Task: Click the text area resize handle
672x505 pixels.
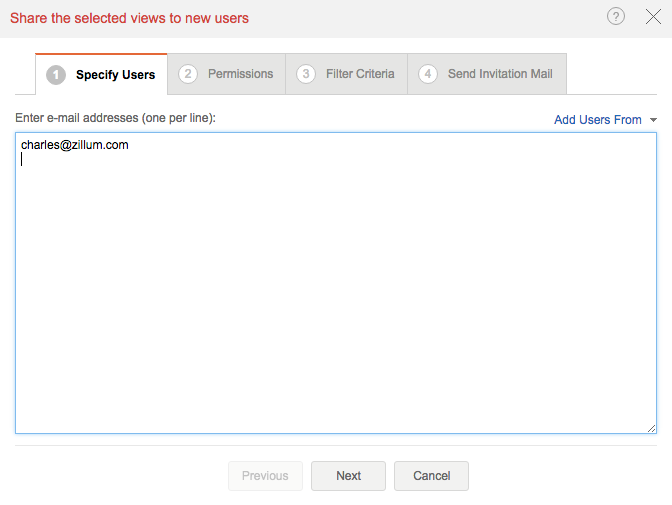Action: 651,427
